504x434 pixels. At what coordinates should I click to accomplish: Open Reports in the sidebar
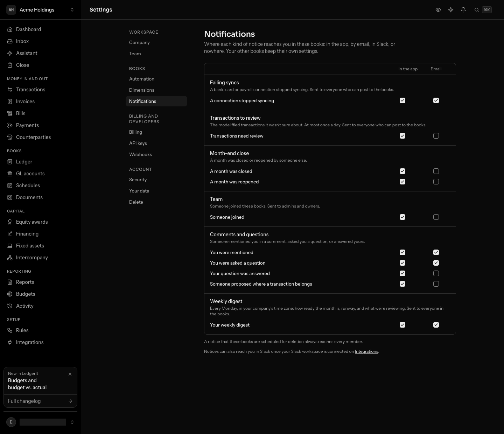click(x=40, y=282)
